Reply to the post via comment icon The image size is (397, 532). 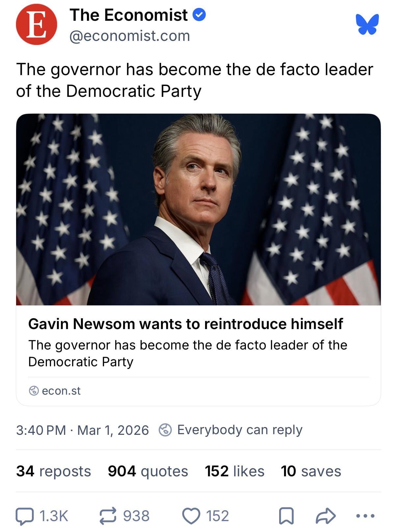pyautogui.click(x=25, y=516)
